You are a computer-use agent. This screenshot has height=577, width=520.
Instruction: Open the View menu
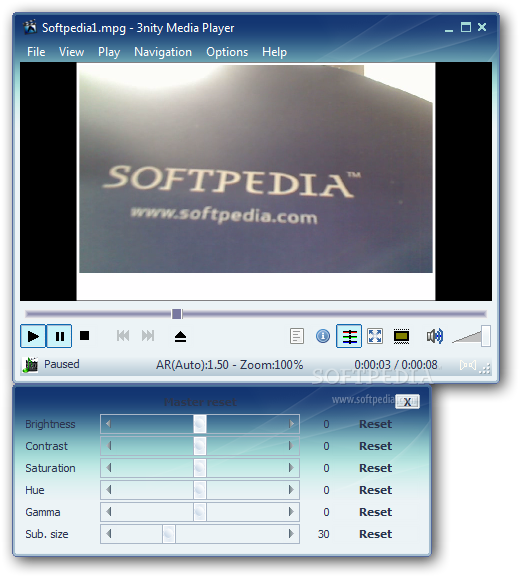[71, 52]
